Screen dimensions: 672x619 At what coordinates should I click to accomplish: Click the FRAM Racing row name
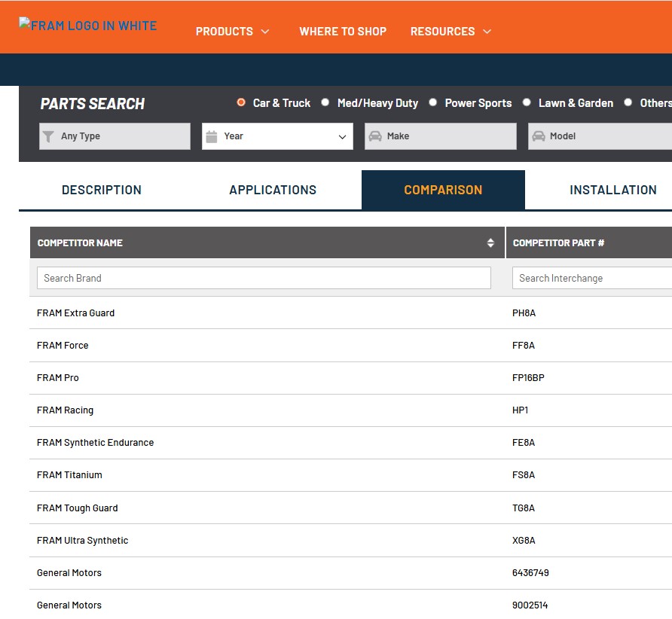tap(65, 410)
